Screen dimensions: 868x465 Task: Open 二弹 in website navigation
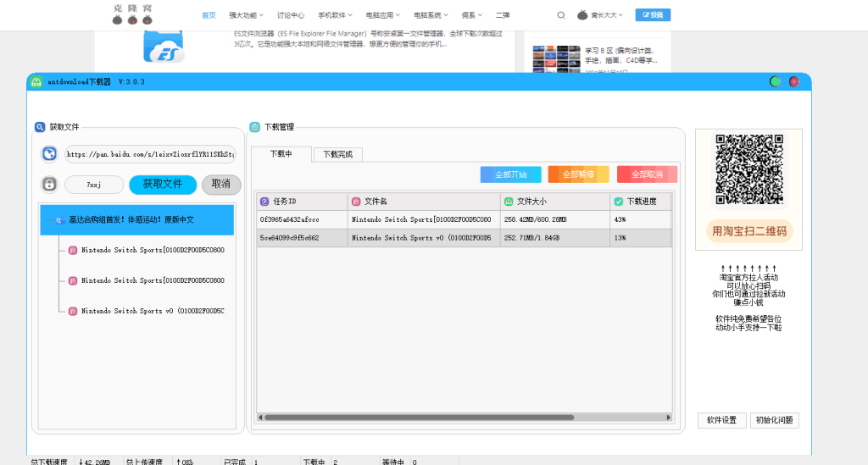[x=503, y=15]
